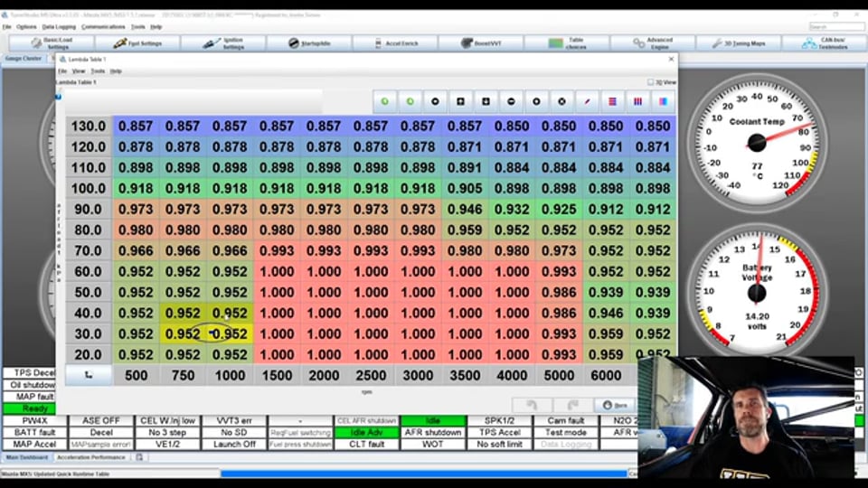Select cell 0.952 at 30.0 kPa, 1000 rpm
Image resolution: width=868 pixels, height=488 pixels.
pos(230,333)
